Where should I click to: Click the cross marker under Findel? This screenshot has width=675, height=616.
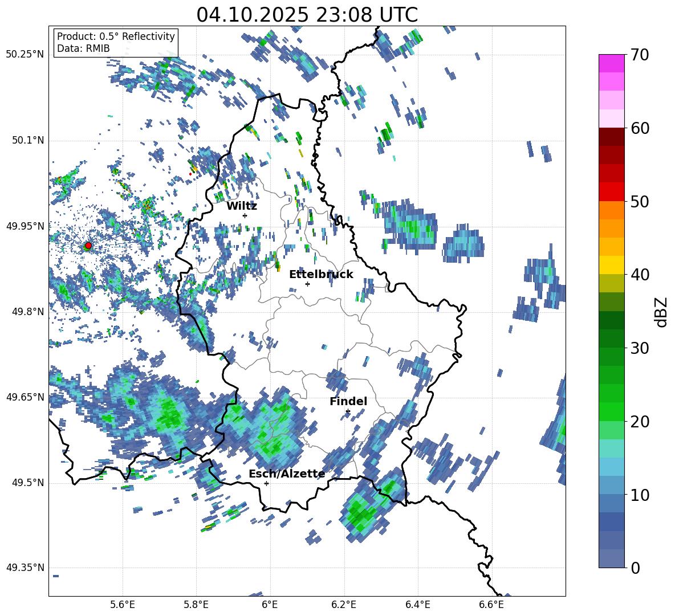348,411
